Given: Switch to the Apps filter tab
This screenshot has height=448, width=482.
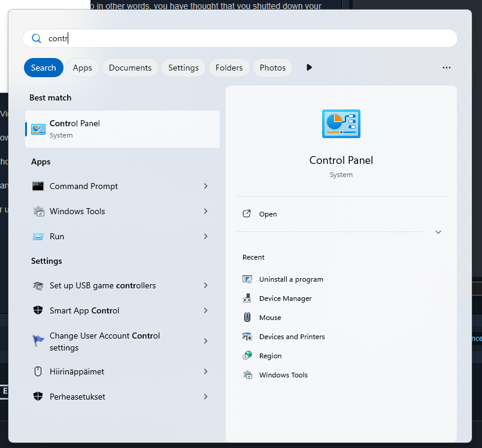Looking at the screenshot, I should click(83, 68).
